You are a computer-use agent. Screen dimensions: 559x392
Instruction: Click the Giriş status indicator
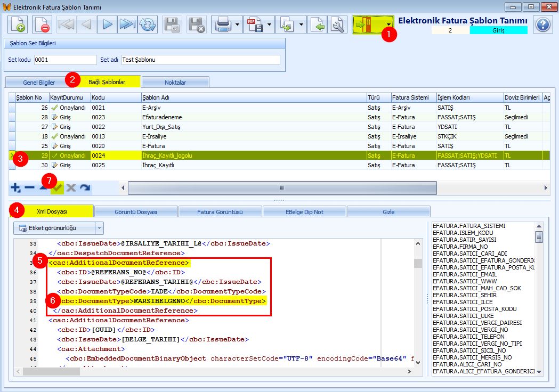tap(498, 31)
